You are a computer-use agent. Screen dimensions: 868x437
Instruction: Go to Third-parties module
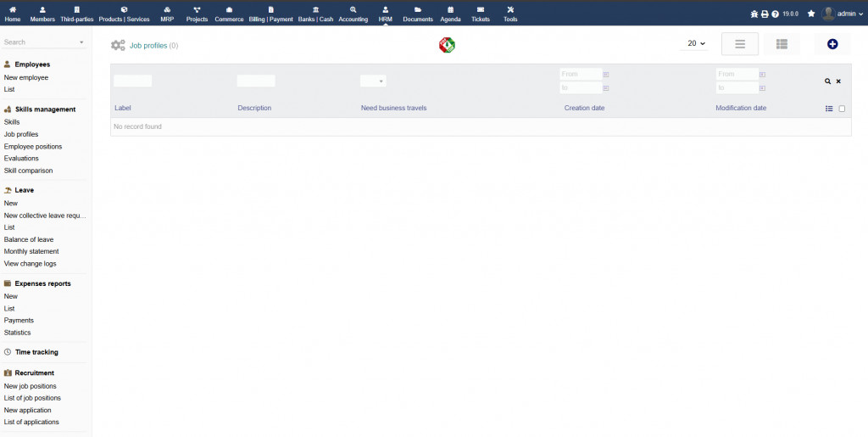[77, 14]
